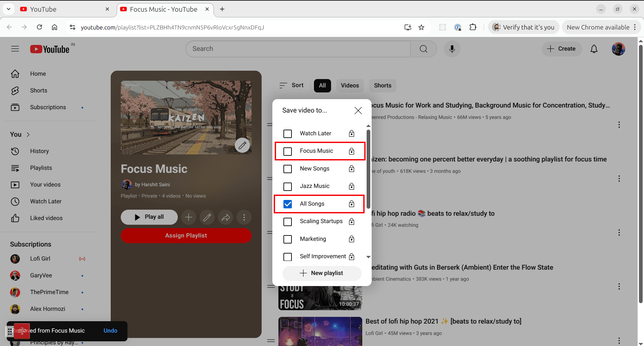
Task: Share the Focus Music playlist
Action: (226, 217)
